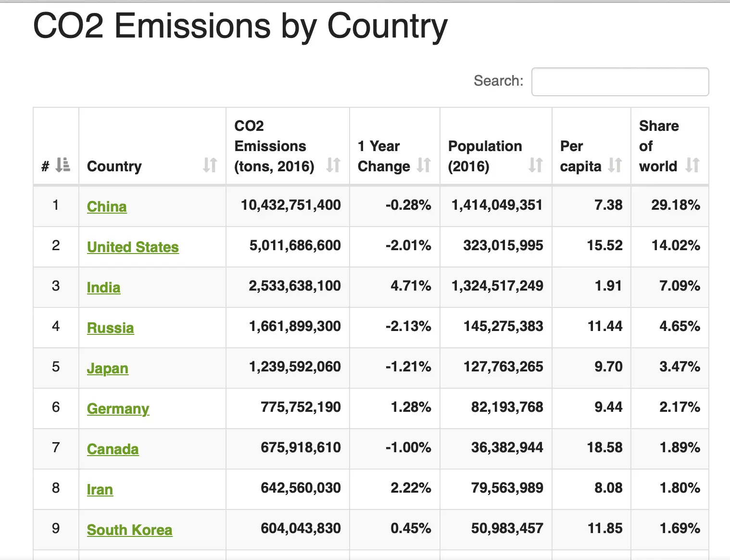Click the rank number sort icon
Image resolution: width=730 pixels, height=560 pixels.
coord(63,165)
